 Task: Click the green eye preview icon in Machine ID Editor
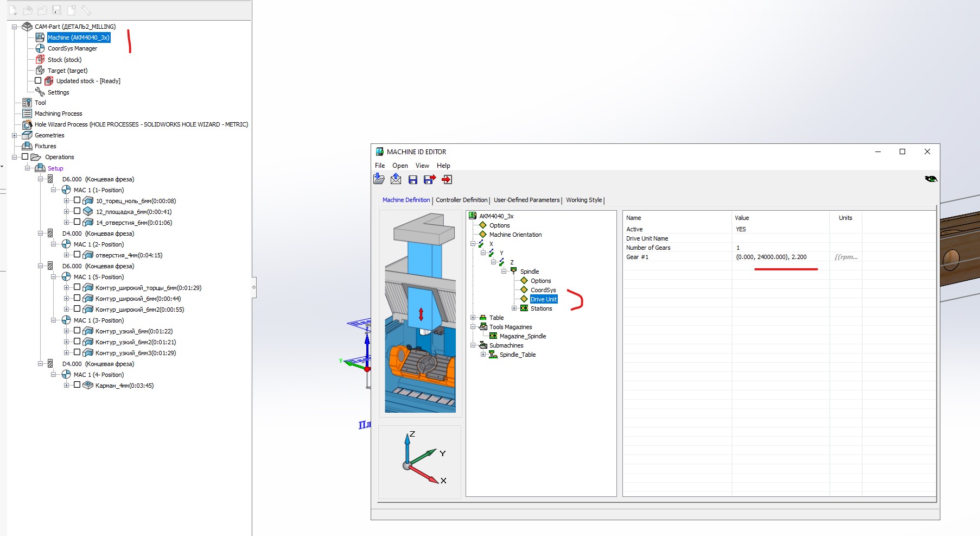coord(931,179)
